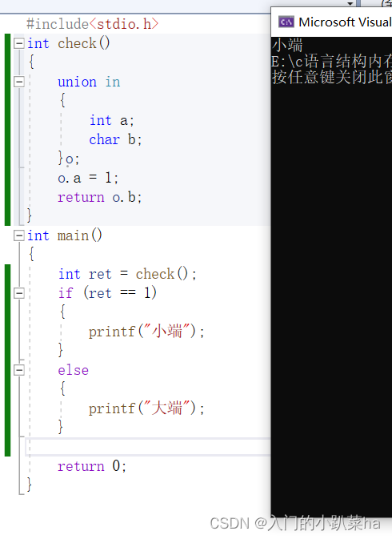Click the 'if (ret == 1)' condition
This screenshot has width=392, height=539.
[107, 293]
